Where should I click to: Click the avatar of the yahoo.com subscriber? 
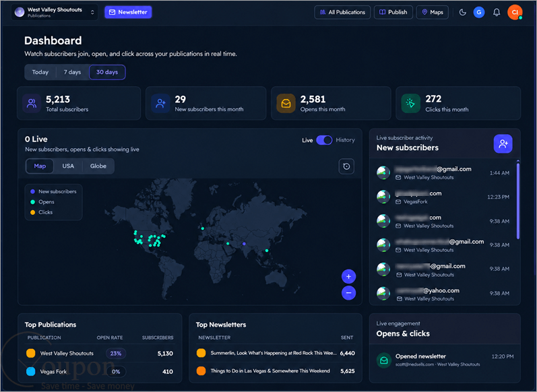pos(383,294)
